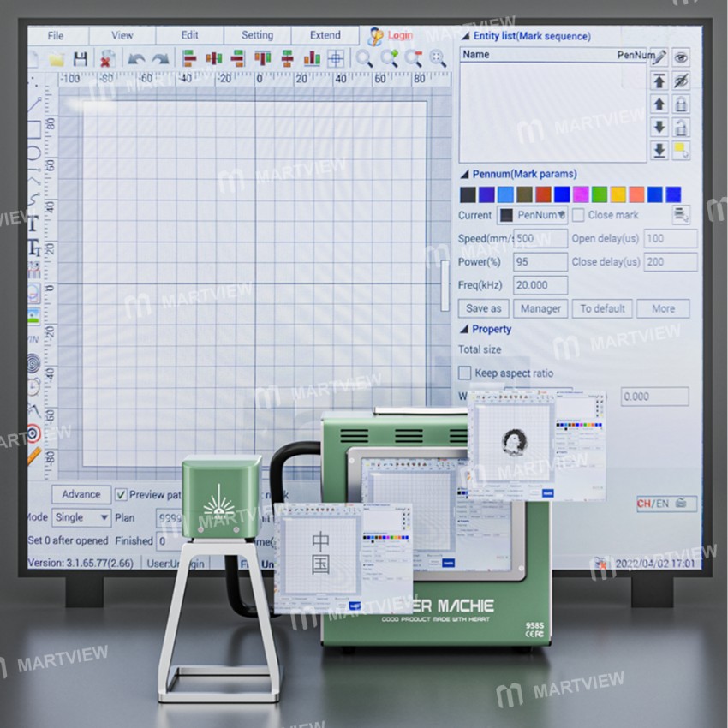Click the Freq field showing 20.000
Viewport: 728px width, 728px height.
540,285
